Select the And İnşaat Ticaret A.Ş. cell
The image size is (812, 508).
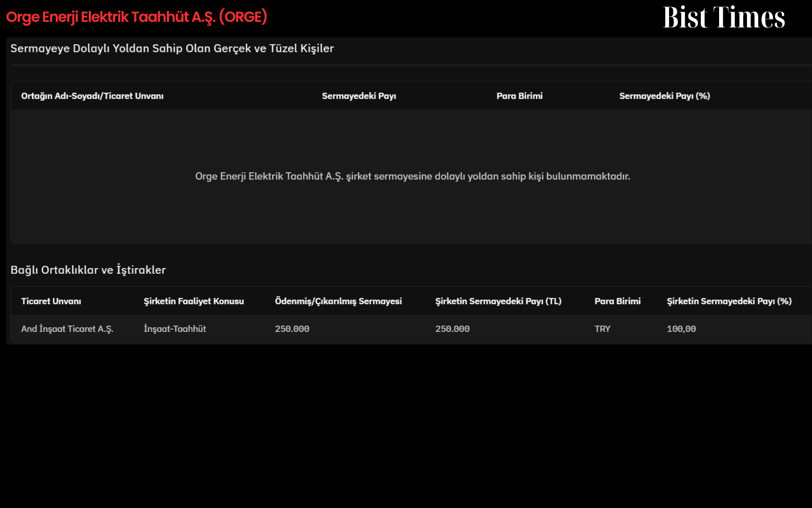click(67, 329)
